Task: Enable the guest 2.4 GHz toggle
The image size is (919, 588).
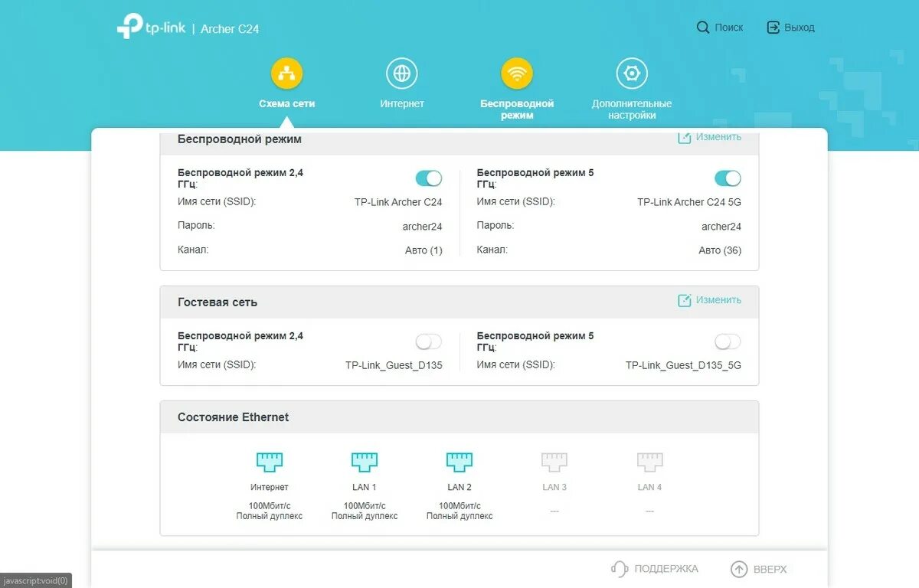Action: [429, 341]
